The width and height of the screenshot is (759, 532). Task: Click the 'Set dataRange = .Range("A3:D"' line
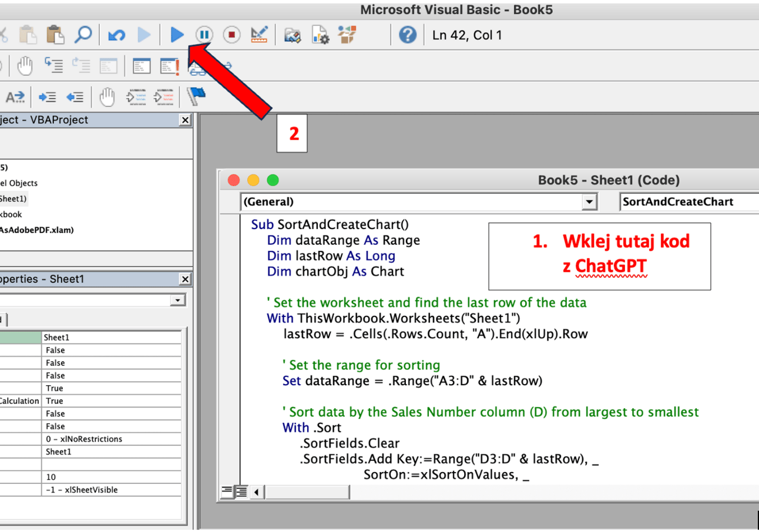(x=412, y=381)
